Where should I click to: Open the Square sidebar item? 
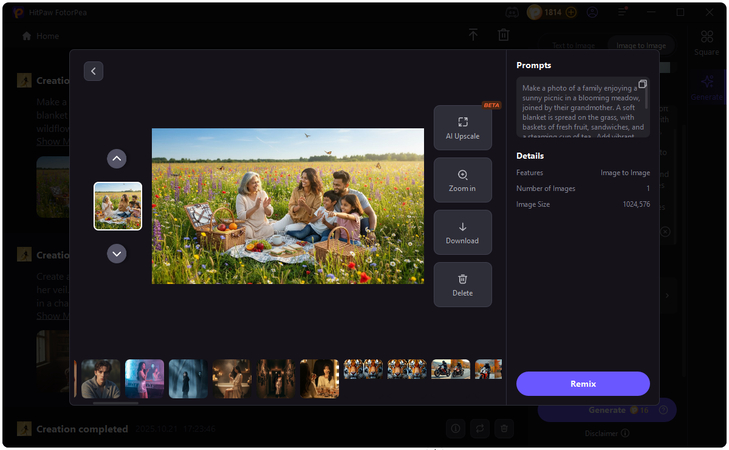click(x=707, y=43)
